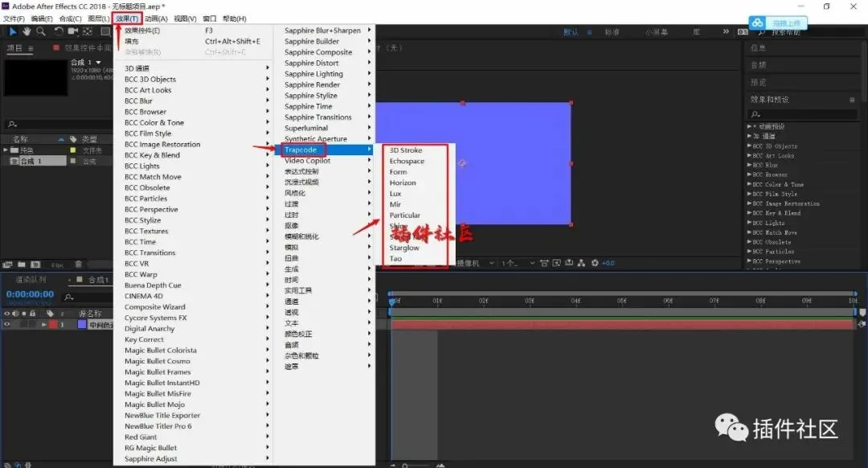
Task: Open the 动画(A) menu
Action: (x=156, y=18)
